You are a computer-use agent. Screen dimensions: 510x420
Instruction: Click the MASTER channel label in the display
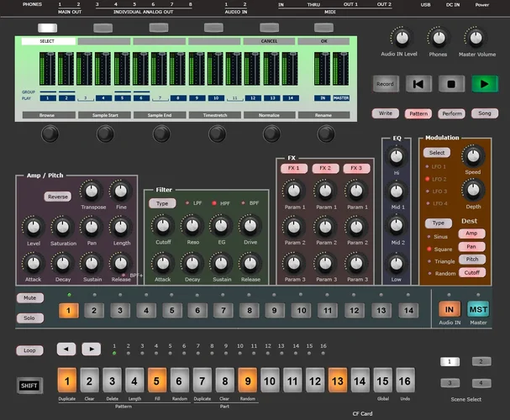click(x=341, y=97)
